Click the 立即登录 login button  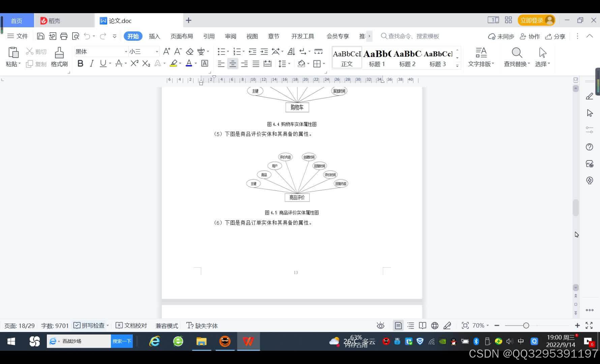(536, 21)
